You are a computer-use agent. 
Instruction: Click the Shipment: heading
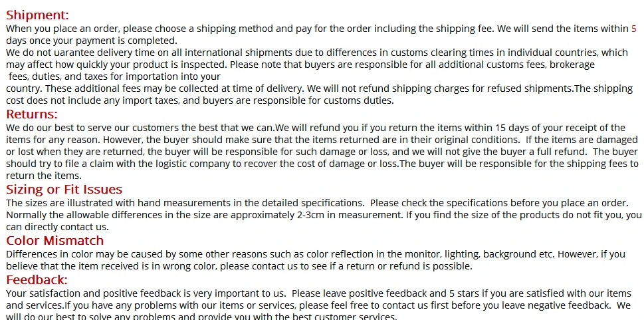(x=37, y=15)
